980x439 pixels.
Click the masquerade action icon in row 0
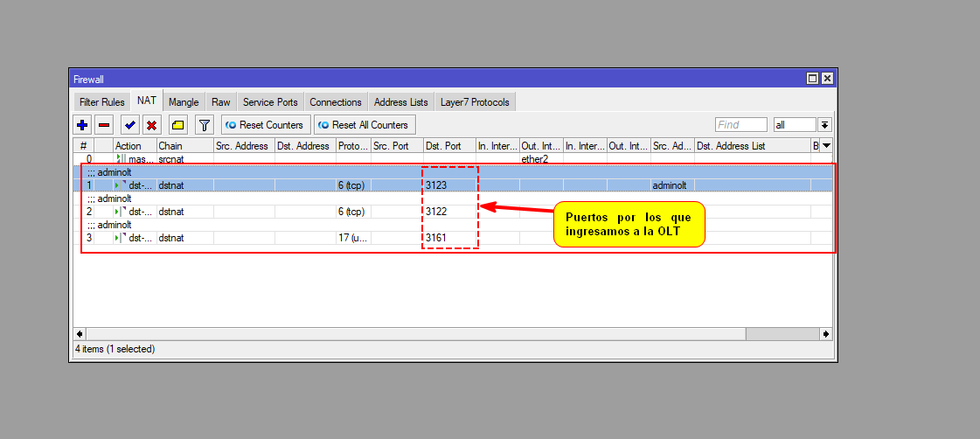tap(121, 159)
